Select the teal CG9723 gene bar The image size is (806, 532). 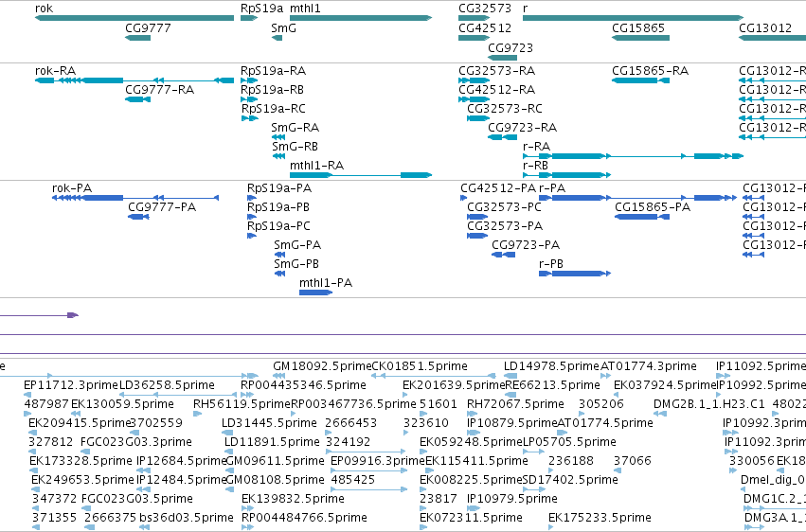tap(502, 57)
